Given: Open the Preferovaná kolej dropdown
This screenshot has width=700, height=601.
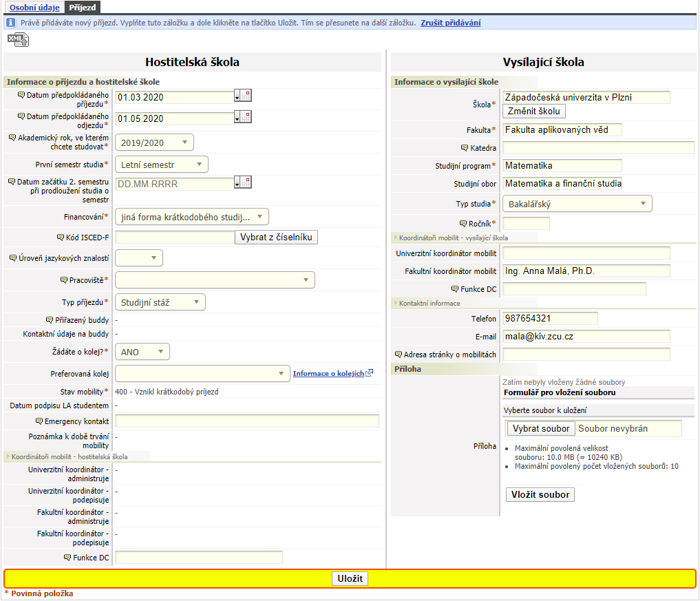Looking at the screenshot, I should (x=202, y=373).
